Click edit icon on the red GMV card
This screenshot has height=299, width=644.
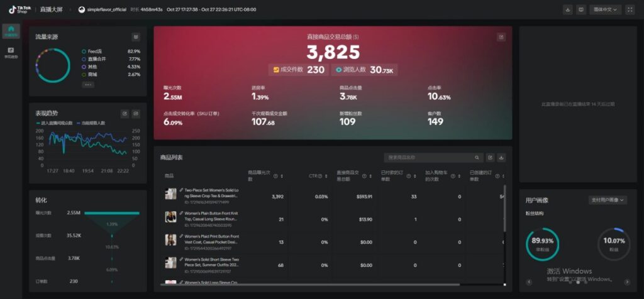[501, 37]
